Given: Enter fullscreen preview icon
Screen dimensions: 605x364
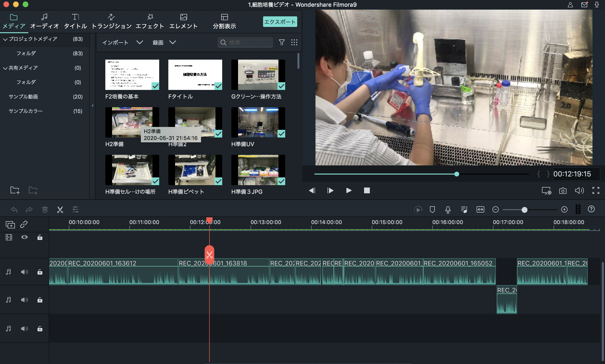Looking at the screenshot, I should pos(596,191).
